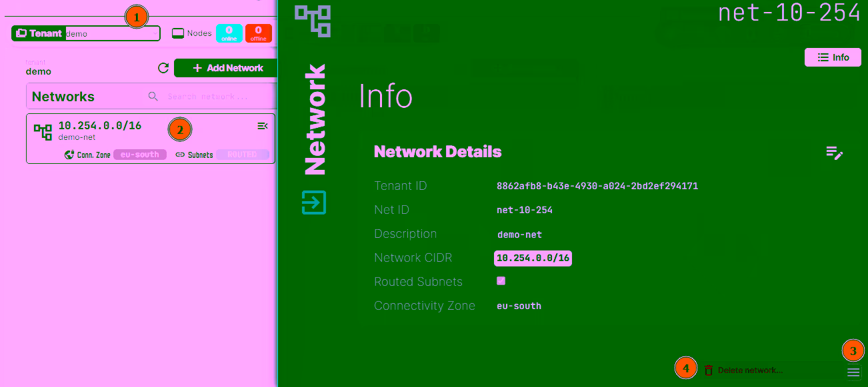Click the hamburger menu icon at bottom right
This screenshot has width=868, height=387.
coord(853,372)
